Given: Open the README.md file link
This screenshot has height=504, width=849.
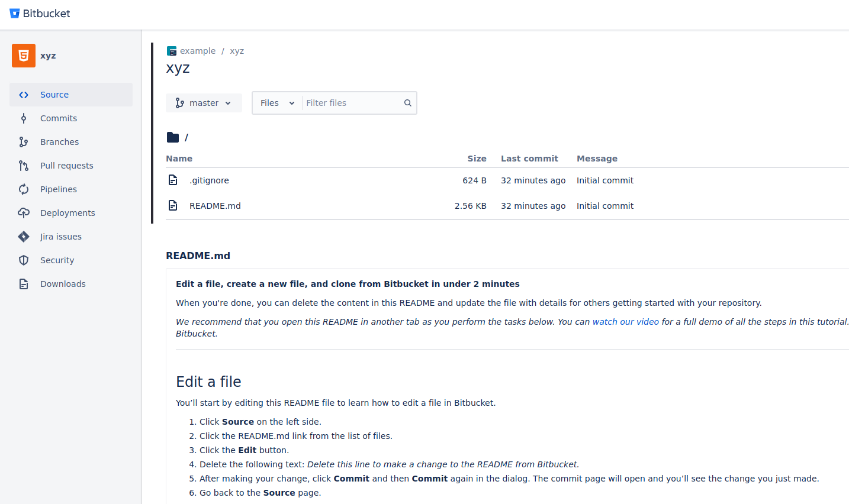Looking at the screenshot, I should tap(215, 206).
